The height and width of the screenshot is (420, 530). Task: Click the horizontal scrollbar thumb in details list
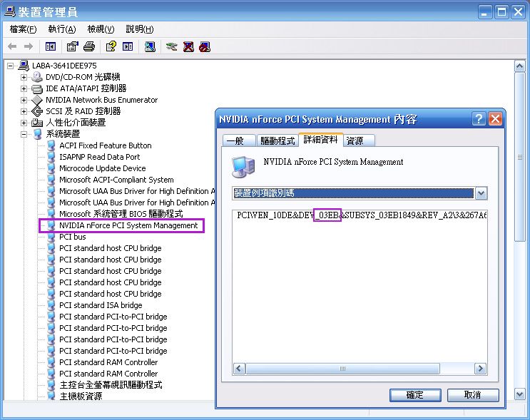[342, 369]
